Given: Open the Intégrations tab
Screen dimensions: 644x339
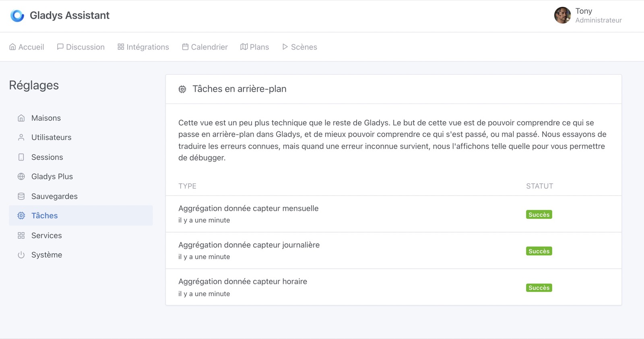Looking at the screenshot, I should pyautogui.click(x=143, y=47).
